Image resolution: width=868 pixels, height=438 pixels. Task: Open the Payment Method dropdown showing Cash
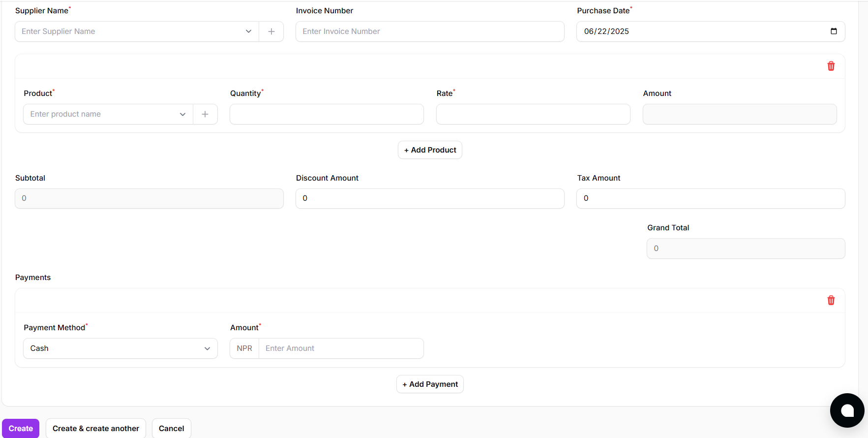coord(120,348)
